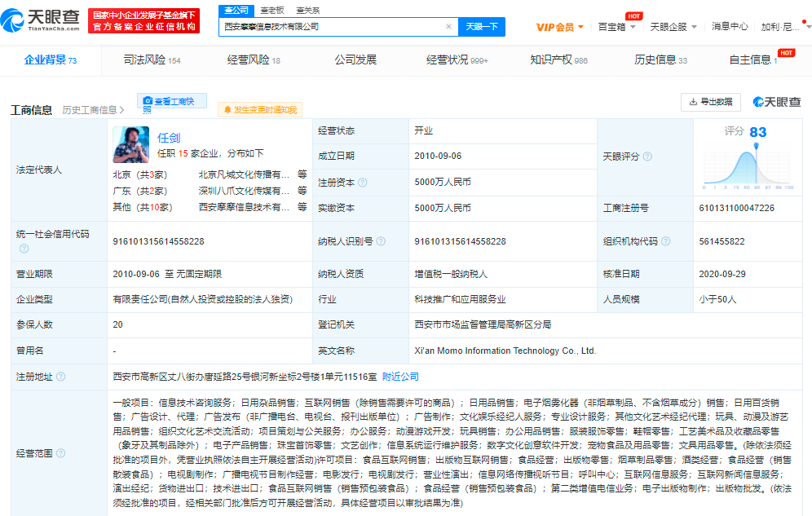
Task: Click the TianYanCha logo at top left
Action: click(41, 20)
